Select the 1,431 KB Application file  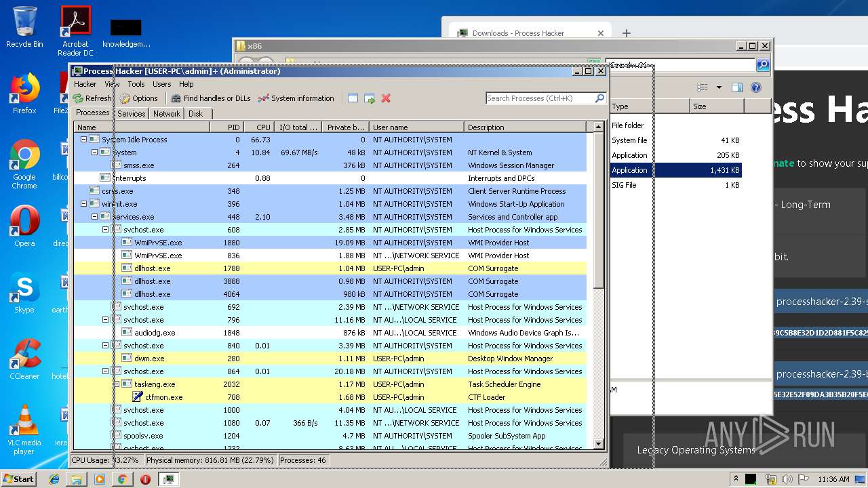[x=675, y=170]
